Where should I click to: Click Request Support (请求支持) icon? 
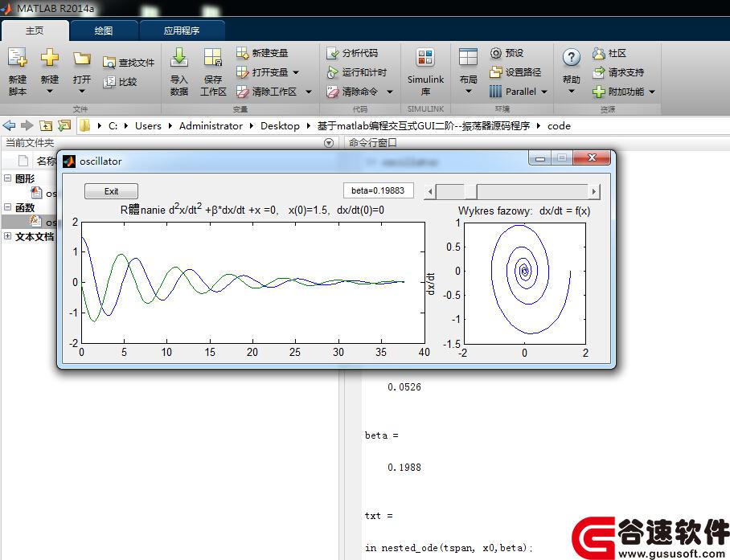pos(598,72)
